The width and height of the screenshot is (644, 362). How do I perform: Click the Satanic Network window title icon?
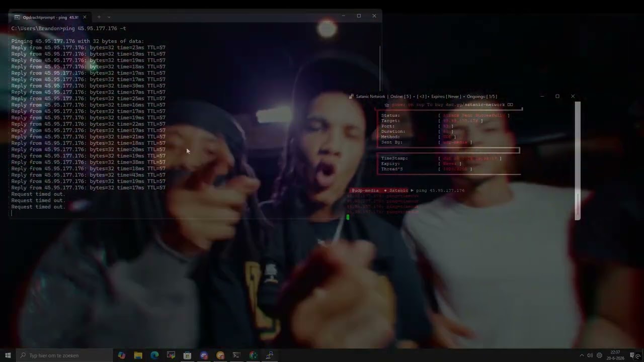click(351, 97)
